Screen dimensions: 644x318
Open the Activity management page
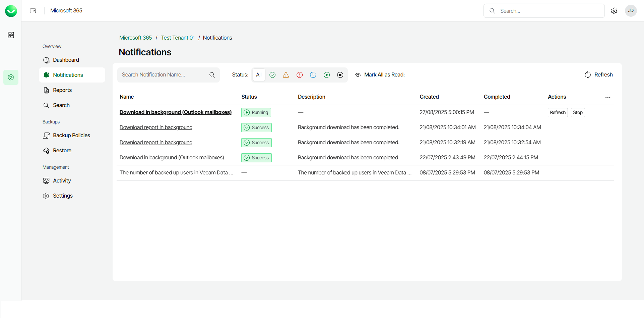62,181
